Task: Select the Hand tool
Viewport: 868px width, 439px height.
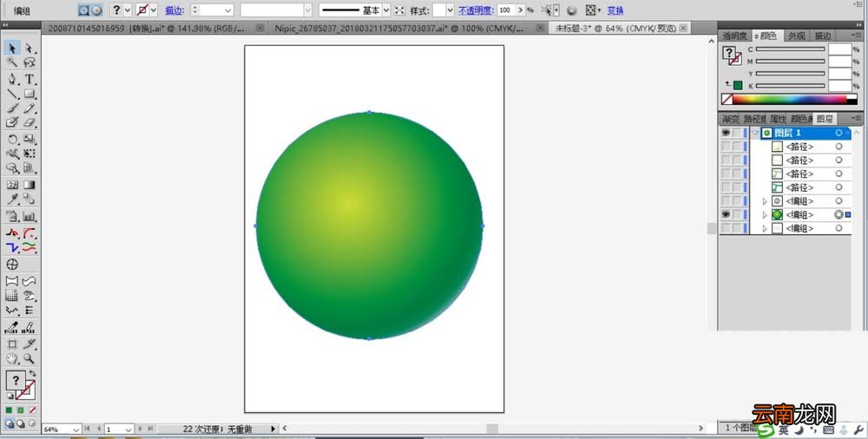Action: pyautogui.click(x=12, y=358)
